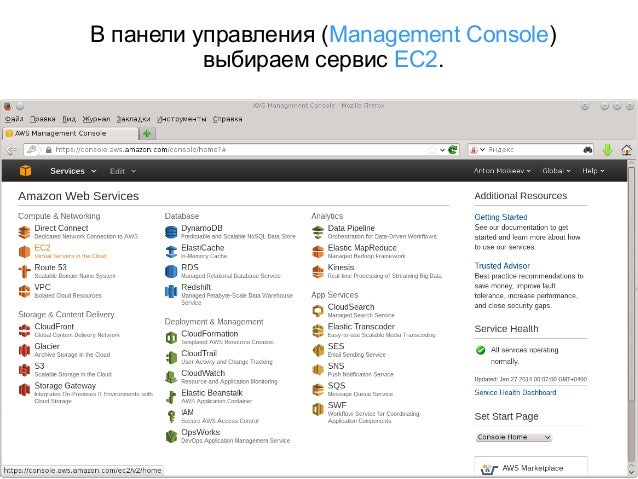Open the Anton Moiseev account menu
This screenshot has width=638, height=479.
(x=502, y=171)
